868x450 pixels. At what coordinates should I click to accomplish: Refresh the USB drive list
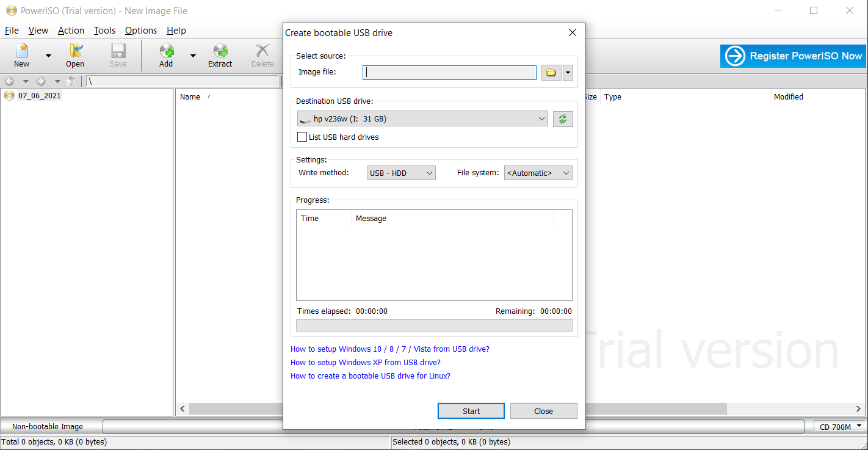pyautogui.click(x=563, y=119)
